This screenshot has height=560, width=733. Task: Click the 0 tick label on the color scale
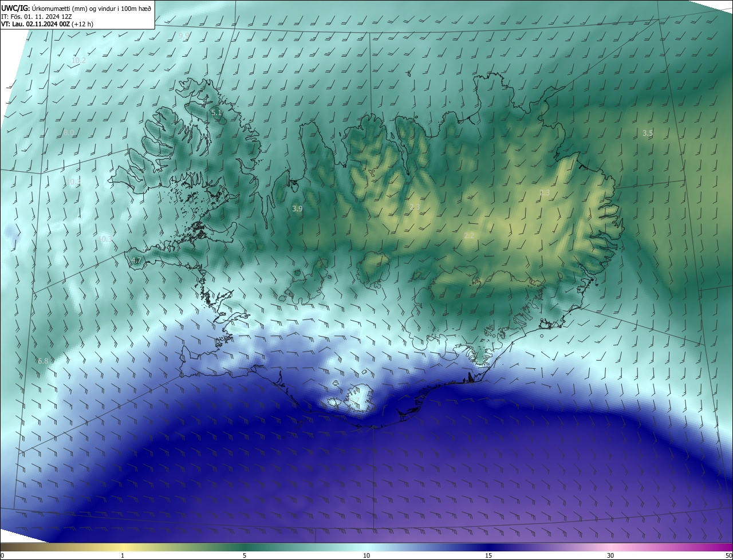pos(2,555)
